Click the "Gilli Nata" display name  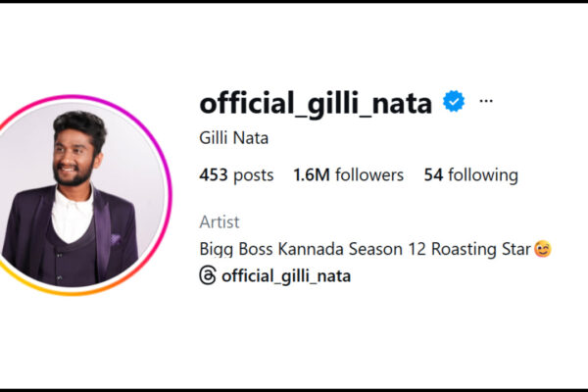233,138
